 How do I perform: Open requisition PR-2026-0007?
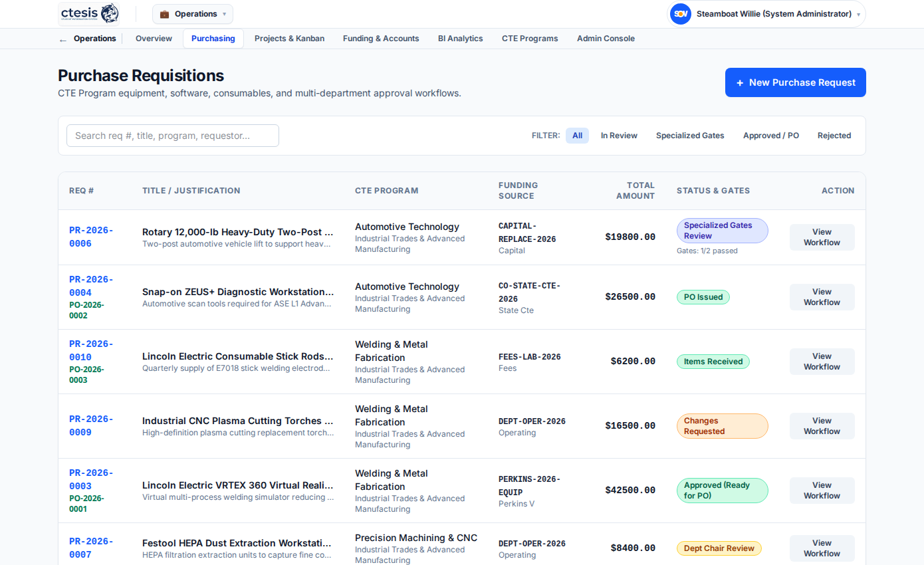(x=91, y=548)
